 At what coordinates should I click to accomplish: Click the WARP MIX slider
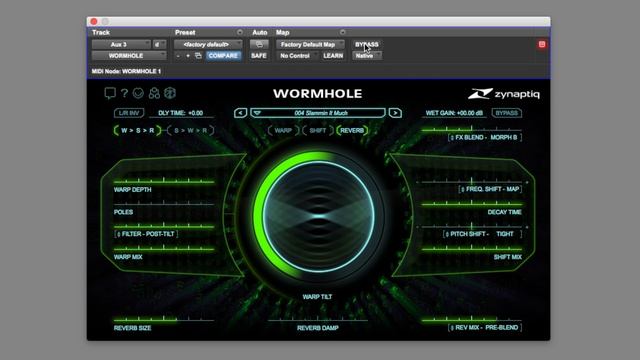(164, 248)
